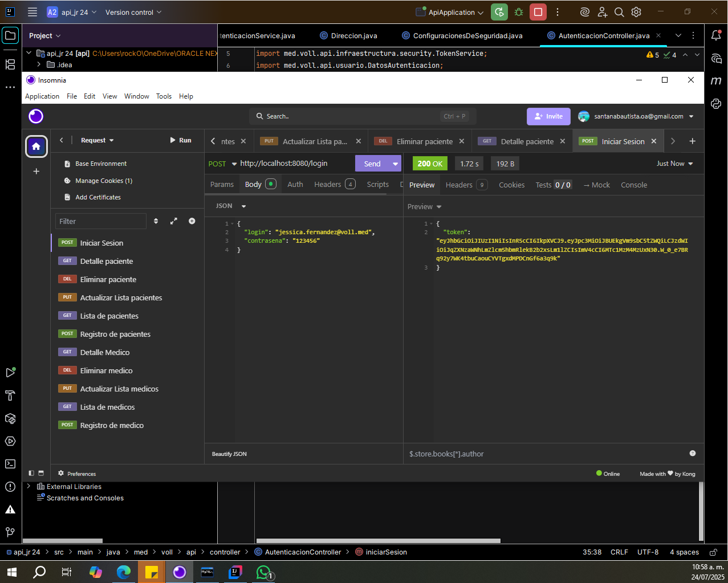The image size is (728, 583).
Task: Click Run collection button
Action: [x=180, y=140]
